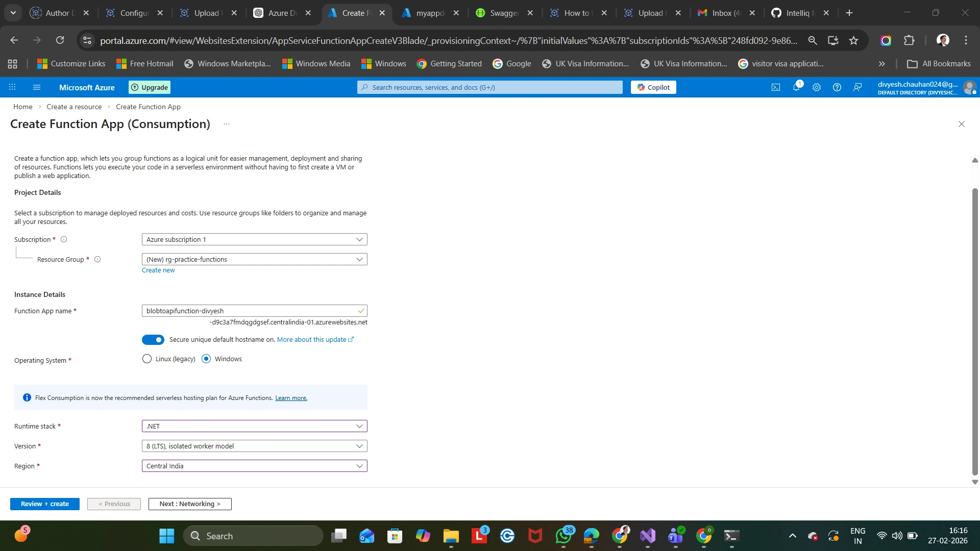The height and width of the screenshot is (551, 980).
Task: Open Copilot in the Azure portal
Action: pos(653,87)
